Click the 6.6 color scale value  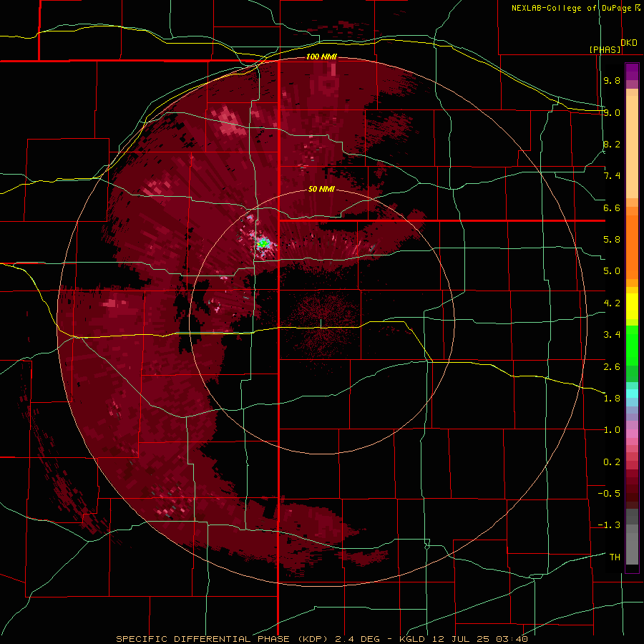point(612,208)
